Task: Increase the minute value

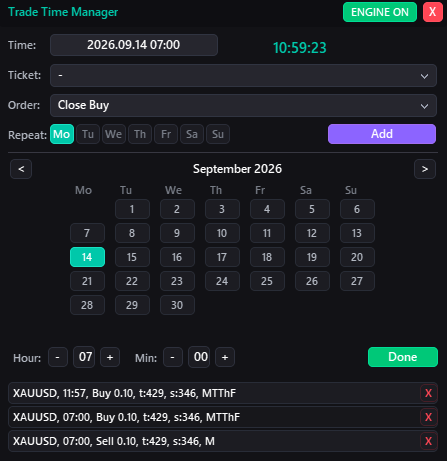Action: pyautogui.click(x=225, y=357)
